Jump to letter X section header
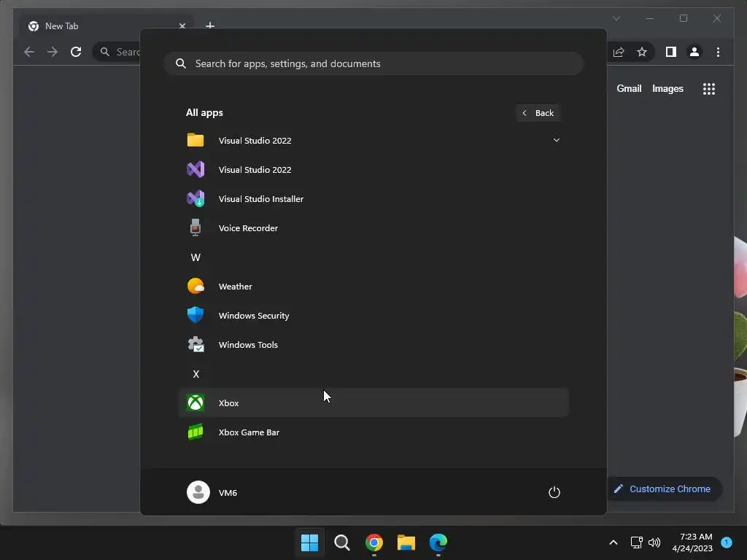Viewport: 747px width, 560px height. tap(196, 374)
